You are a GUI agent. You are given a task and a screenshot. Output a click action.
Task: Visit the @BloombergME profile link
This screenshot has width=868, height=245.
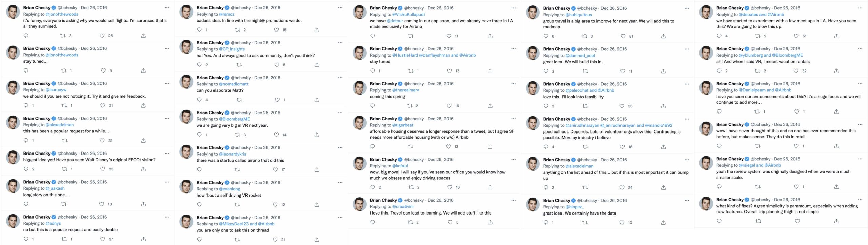tap(234, 119)
